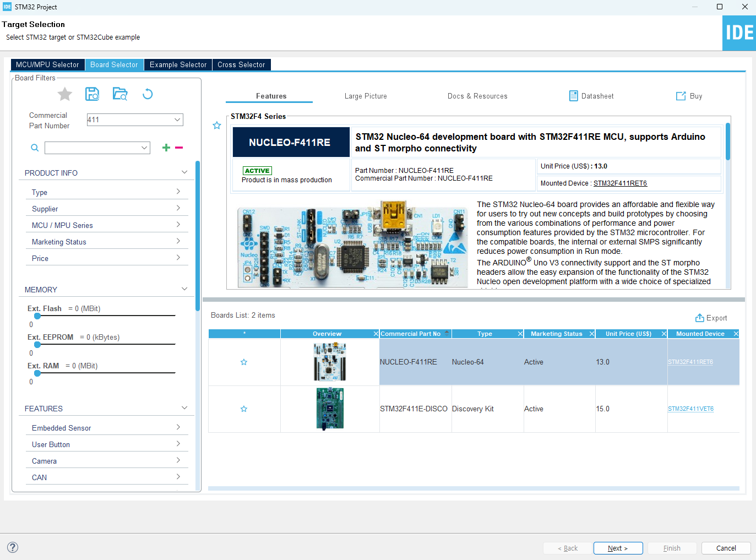Viewport: 756px width, 560px height.
Task: Favorite the STM32F411E-DISCO row star
Action: click(x=244, y=409)
